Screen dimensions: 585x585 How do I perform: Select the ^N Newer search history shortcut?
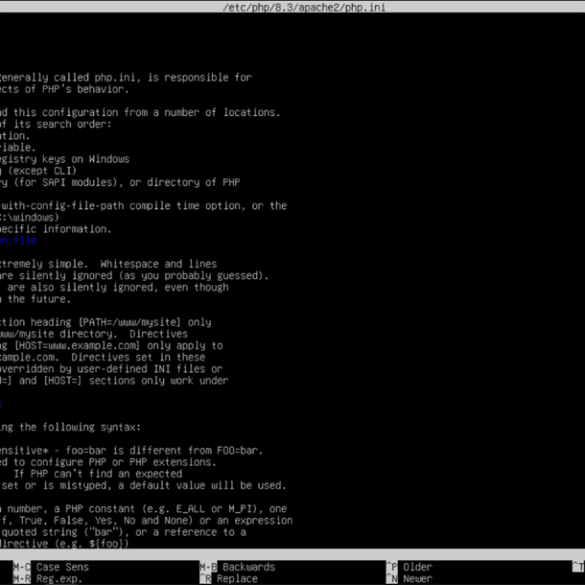pyautogui.click(x=409, y=579)
